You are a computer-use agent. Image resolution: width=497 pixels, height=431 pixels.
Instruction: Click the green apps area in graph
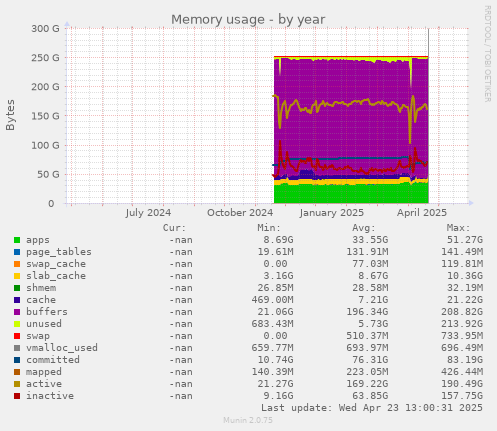[350, 194]
